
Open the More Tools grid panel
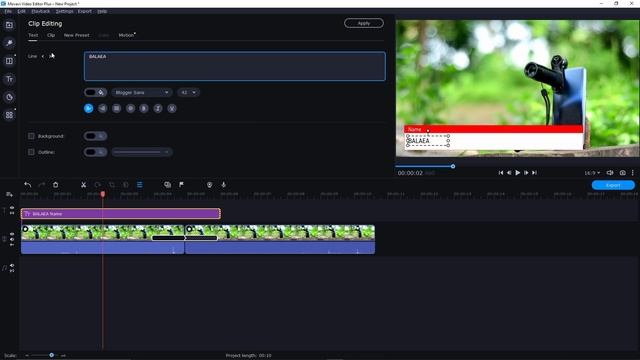(9, 115)
